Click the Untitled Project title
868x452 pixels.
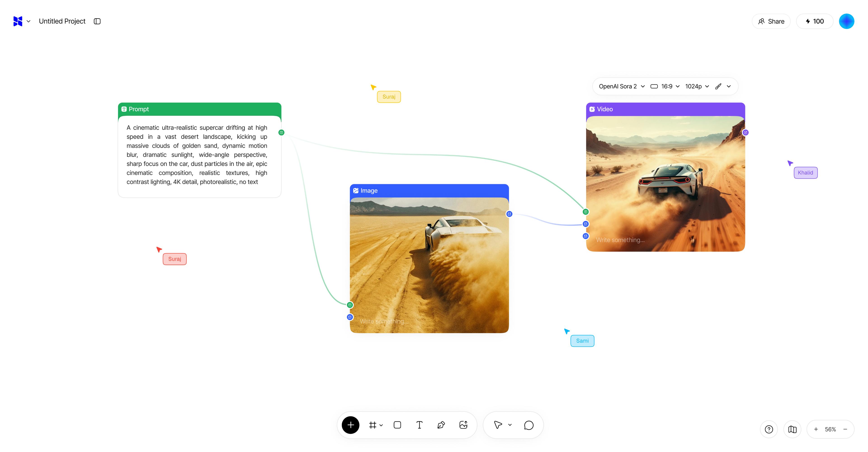[62, 21]
